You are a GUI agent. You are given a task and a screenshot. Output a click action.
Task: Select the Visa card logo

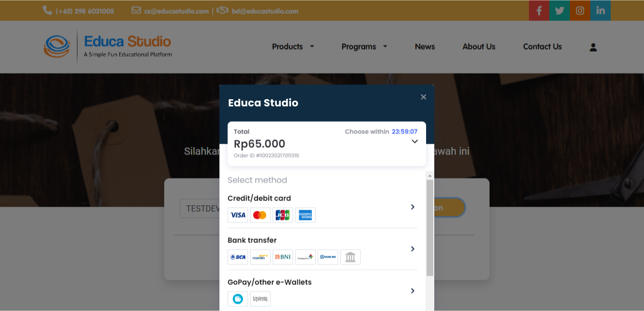pyautogui.click(x=238, y=215)
